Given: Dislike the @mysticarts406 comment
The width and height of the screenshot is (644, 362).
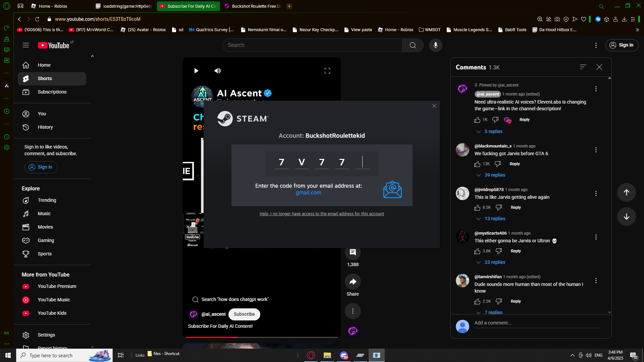Looking at the screenshot, I should [499, 251].
